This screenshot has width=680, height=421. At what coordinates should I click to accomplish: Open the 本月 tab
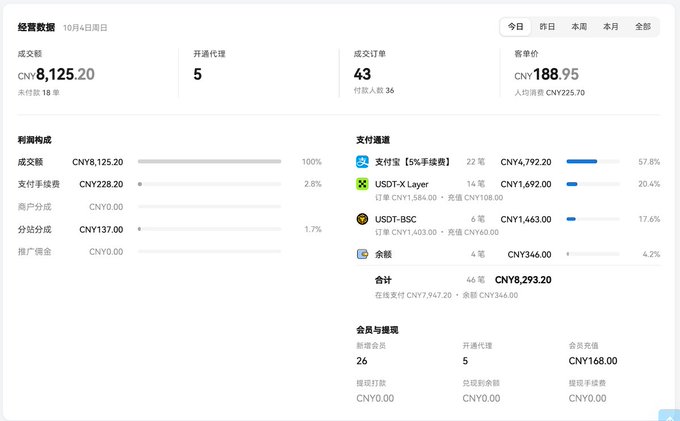(611, 27)
